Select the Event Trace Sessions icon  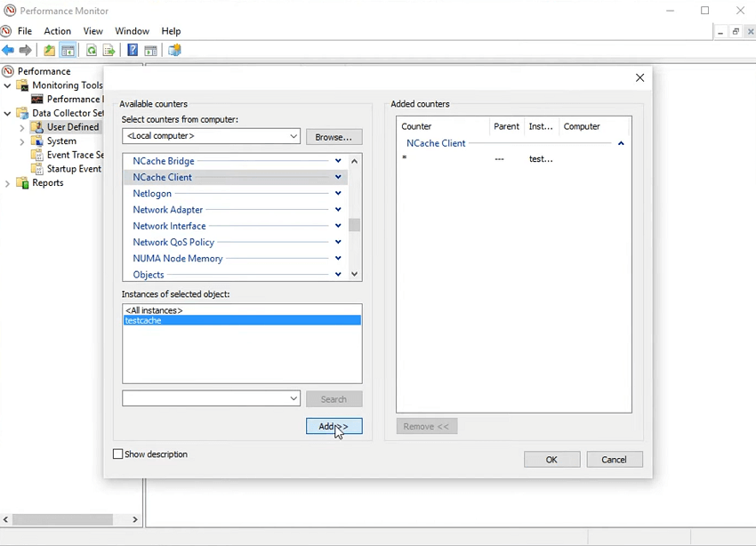coord(37,155)
